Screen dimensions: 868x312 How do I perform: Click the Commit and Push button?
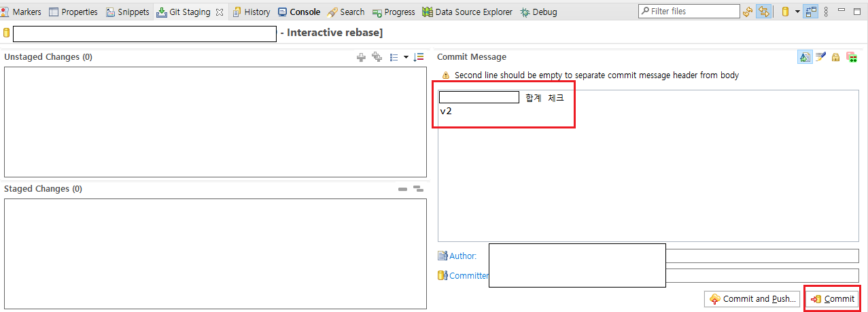pyautogui.click(x=752, y=299)
